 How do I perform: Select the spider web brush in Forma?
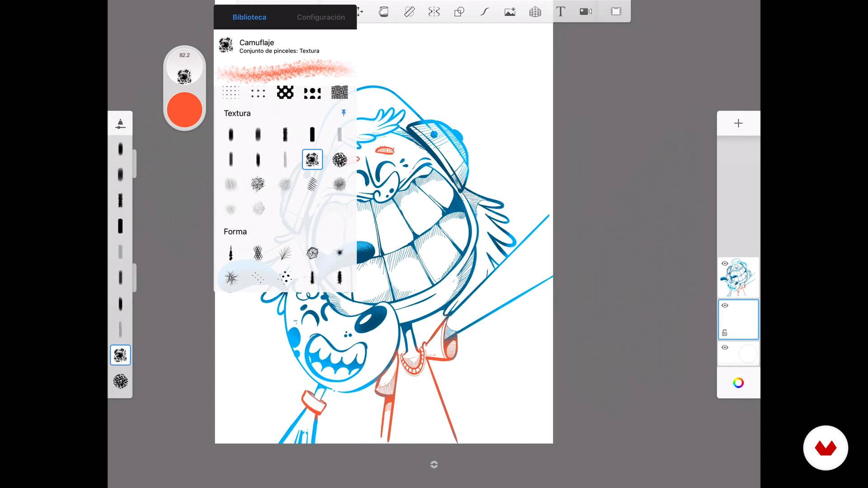point(312,253)
